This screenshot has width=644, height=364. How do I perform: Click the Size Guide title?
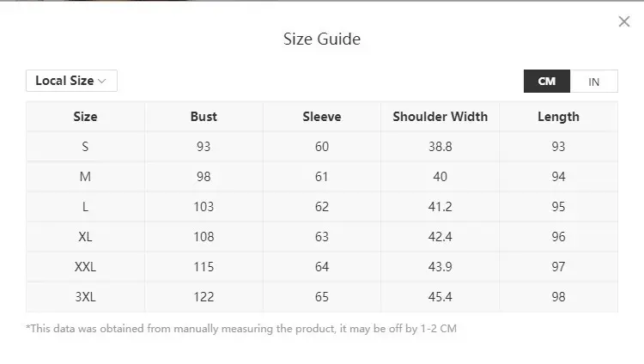click(x=322, y=39)
